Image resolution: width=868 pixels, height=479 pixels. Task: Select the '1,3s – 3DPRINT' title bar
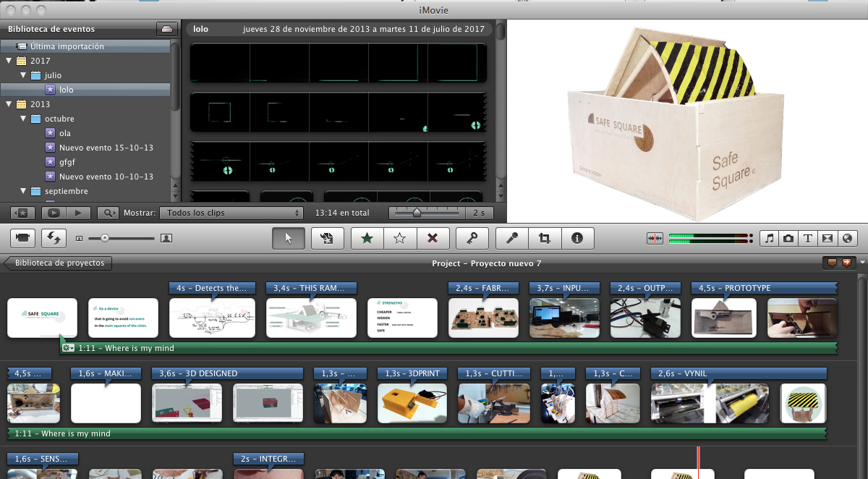point(413,373)
